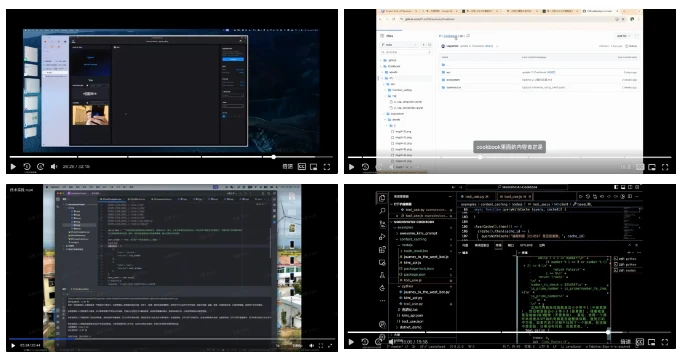Rewind the top-right video a few seconds

[365, 167]
